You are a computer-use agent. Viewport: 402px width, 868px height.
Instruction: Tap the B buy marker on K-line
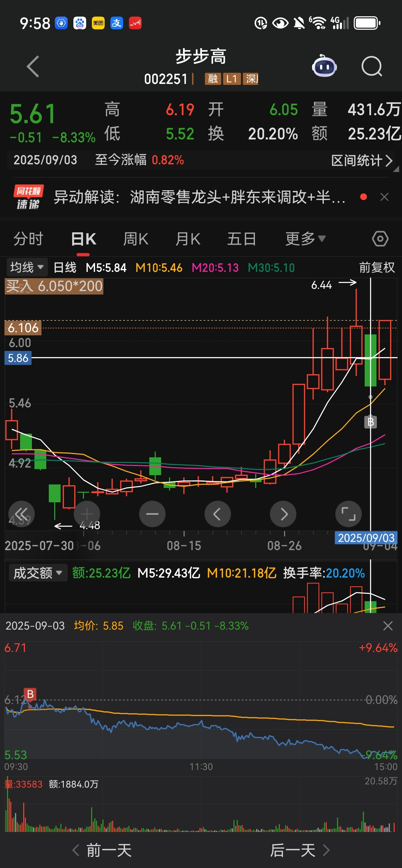[x=371, y=422]
